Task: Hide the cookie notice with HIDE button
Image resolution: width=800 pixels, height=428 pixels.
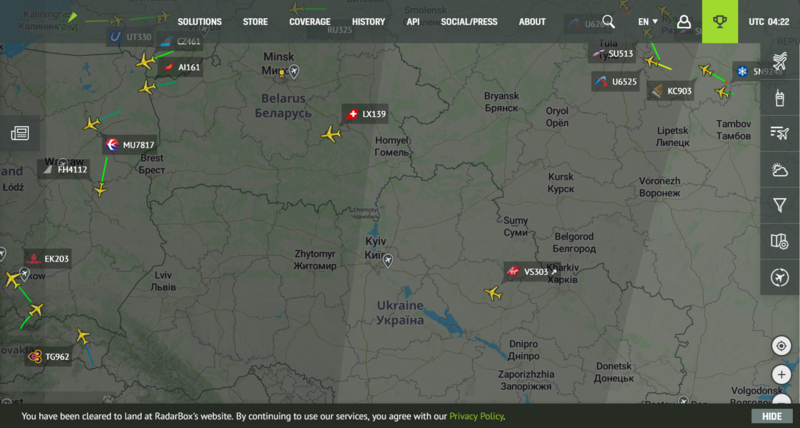Action: (x=771, y=416)
